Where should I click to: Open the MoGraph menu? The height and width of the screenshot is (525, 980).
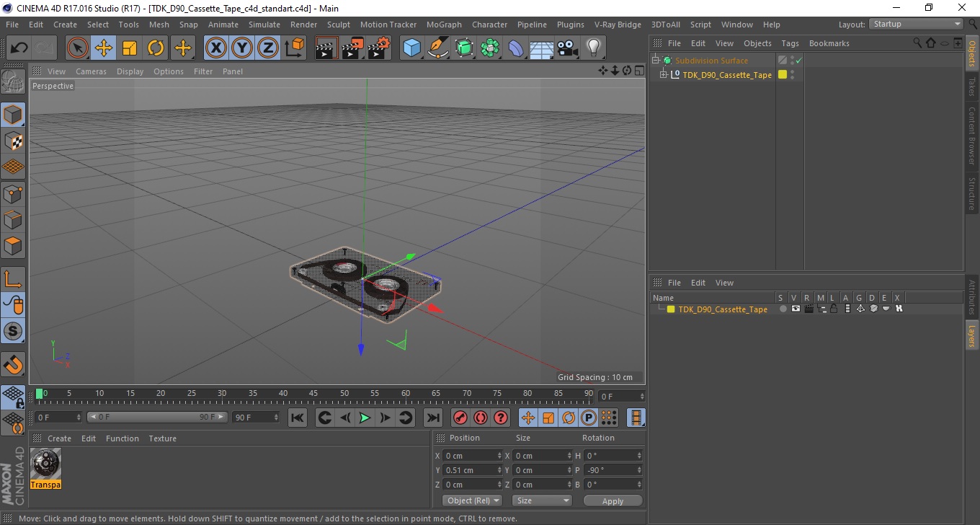[444, 25]
